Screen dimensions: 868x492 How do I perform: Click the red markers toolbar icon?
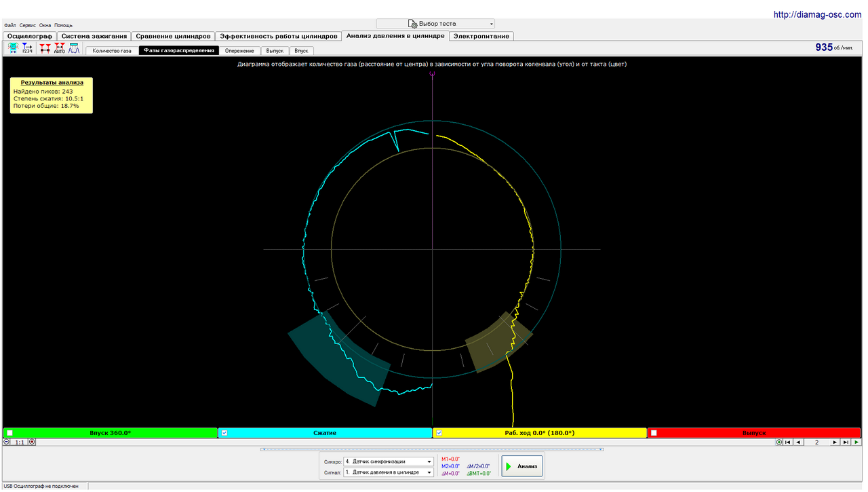tap(45, 48)
